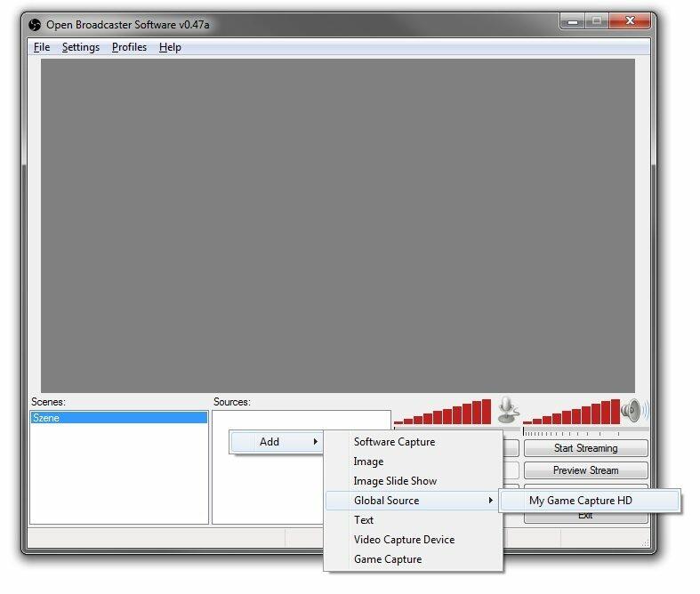
Task: Click the Preview Stream button
Action: 586,470
